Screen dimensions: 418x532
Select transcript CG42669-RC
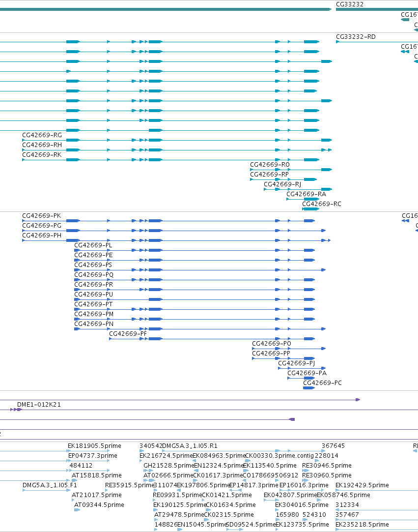(322, 204)
